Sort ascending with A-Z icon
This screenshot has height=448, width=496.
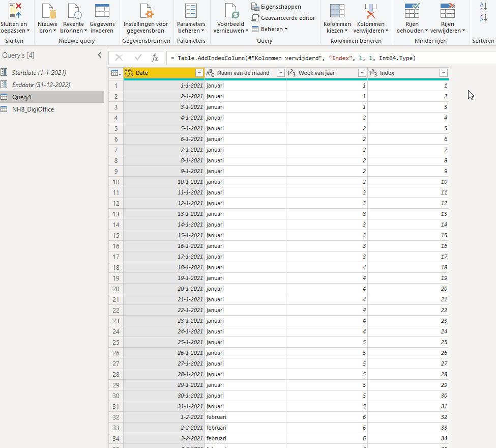click(x=483, y=6)
